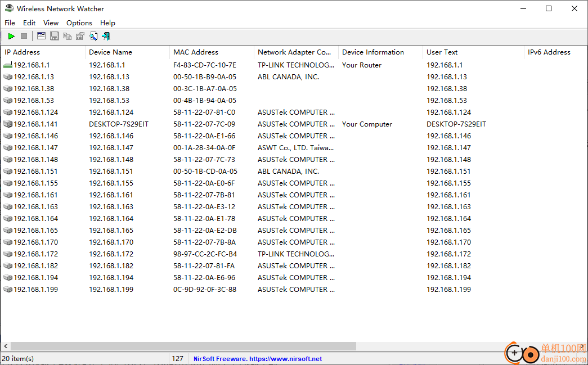The width and height of the screenshot is (588, 365).
Task: Click MAC address 00-1A-28-34-0A-0F
Action: (x=204, y=148)
